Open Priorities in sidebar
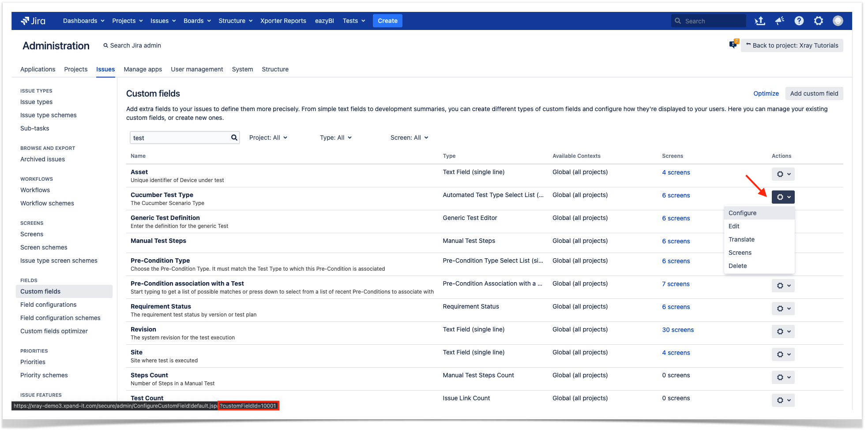This screenshot has width=868, height=432. [33, 362]
